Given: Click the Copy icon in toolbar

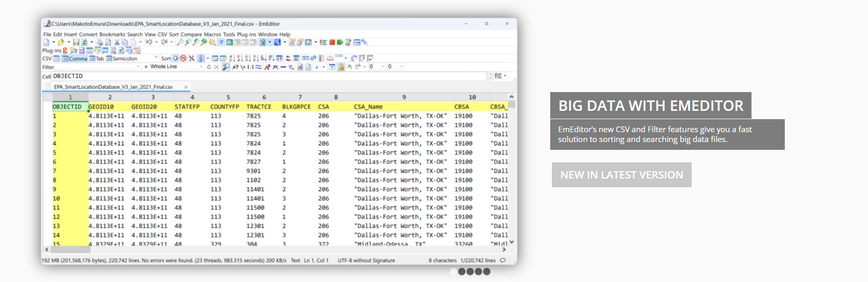Looking at the screenshot, I should tap(125, 42).
